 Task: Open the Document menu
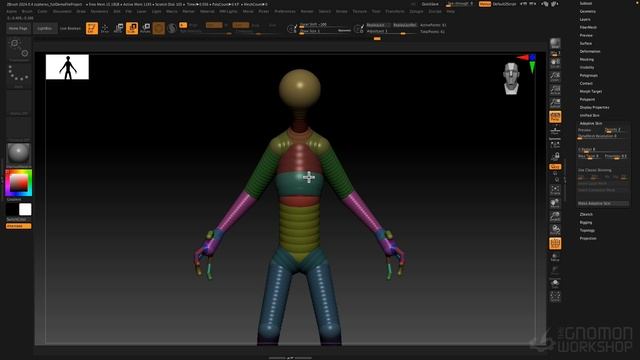[x=62, y=11]
